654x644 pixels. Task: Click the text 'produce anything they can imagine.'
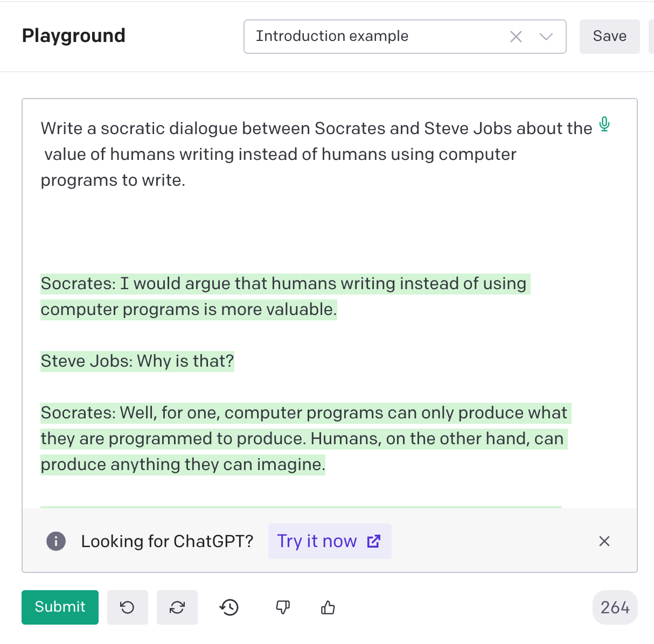point(183,465)
